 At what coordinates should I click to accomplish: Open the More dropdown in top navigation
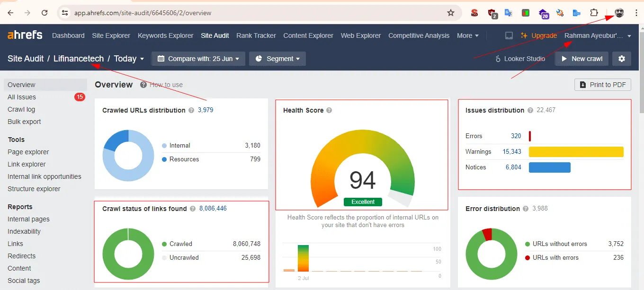click(x=468, y=35)
